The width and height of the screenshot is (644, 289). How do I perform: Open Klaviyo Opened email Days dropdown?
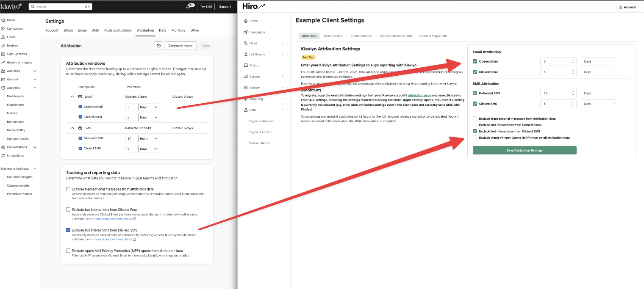pyautogui.click(x=149, y=107)
